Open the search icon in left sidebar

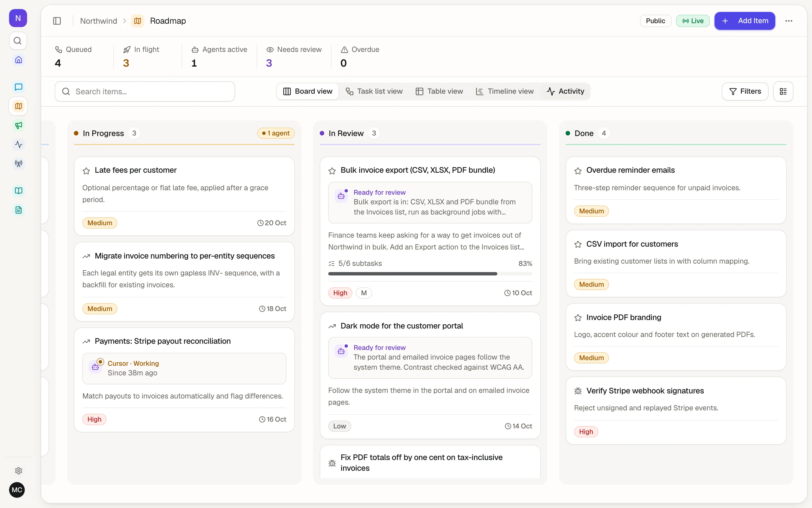(18, 41)
